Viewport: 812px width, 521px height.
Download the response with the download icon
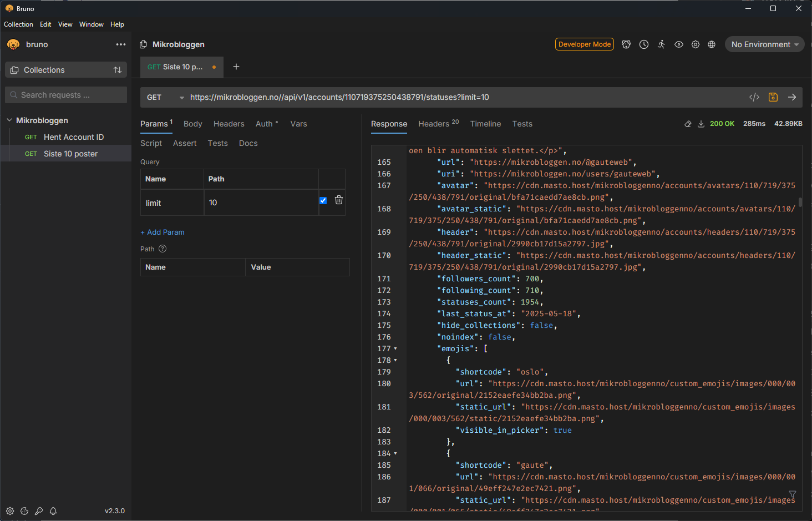(701, 124)
